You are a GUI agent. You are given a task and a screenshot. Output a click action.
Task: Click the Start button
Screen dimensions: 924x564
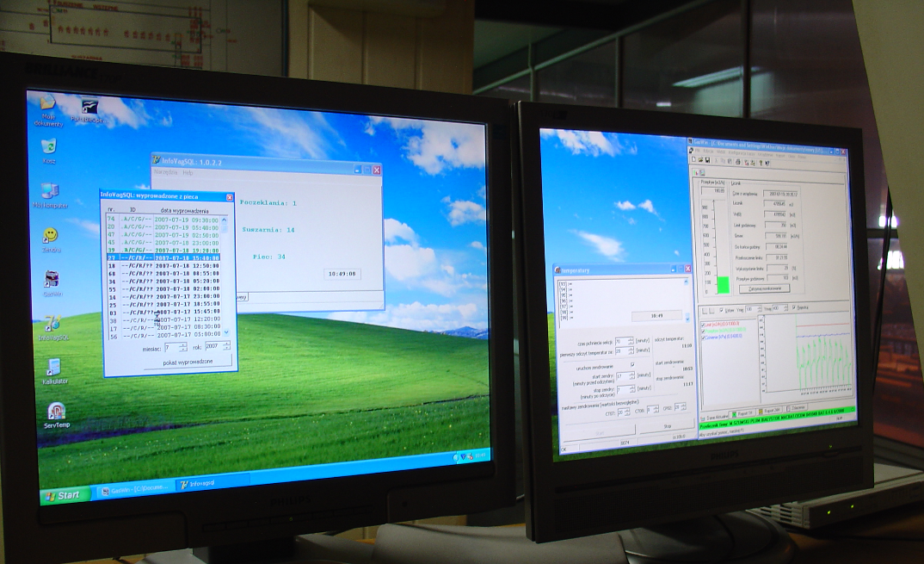click(65, 496)
